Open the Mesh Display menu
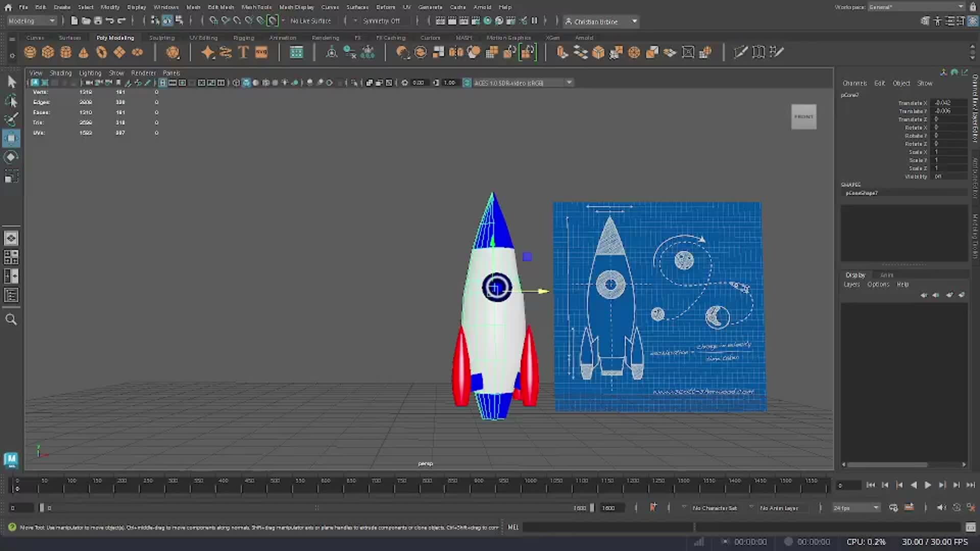Image resolution: width=980 pixels, height=551 pixels. [x=296, y=7]
